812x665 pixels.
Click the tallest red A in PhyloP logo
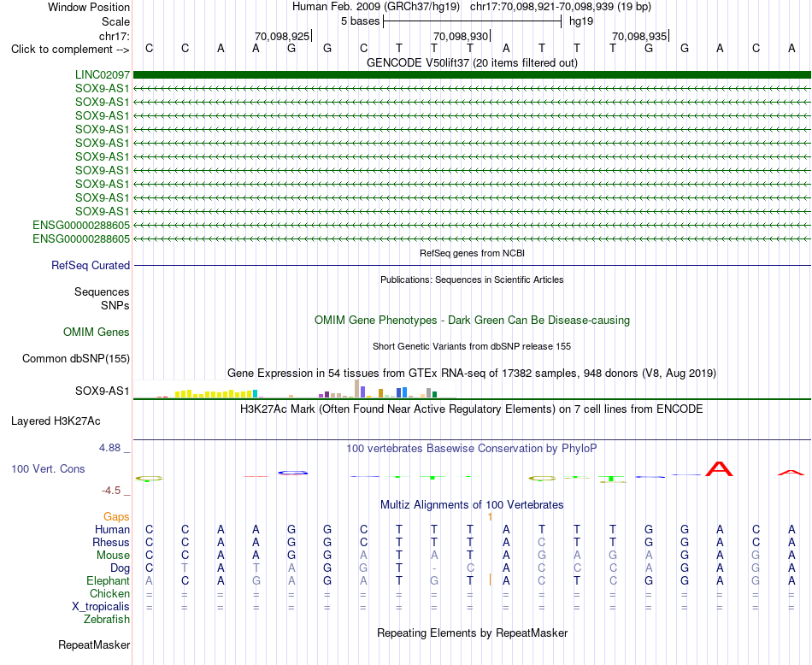tap(720, 468)
